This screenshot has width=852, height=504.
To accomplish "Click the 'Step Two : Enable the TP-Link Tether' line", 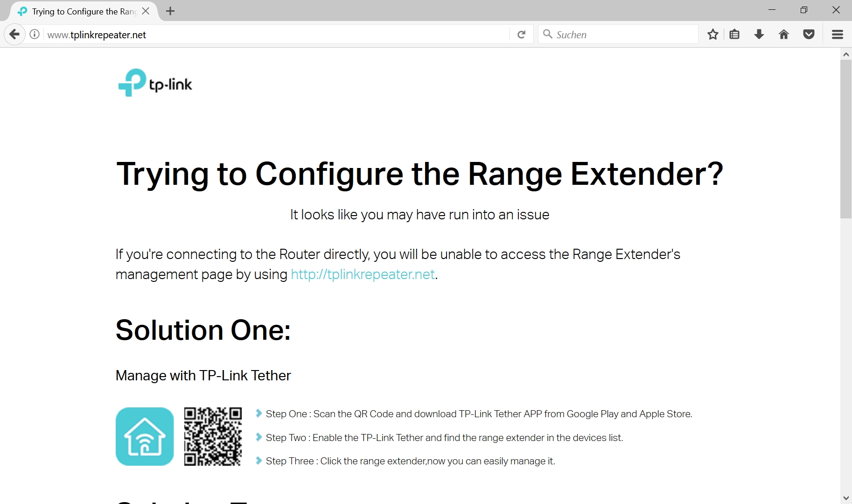I will pos(444,438).
